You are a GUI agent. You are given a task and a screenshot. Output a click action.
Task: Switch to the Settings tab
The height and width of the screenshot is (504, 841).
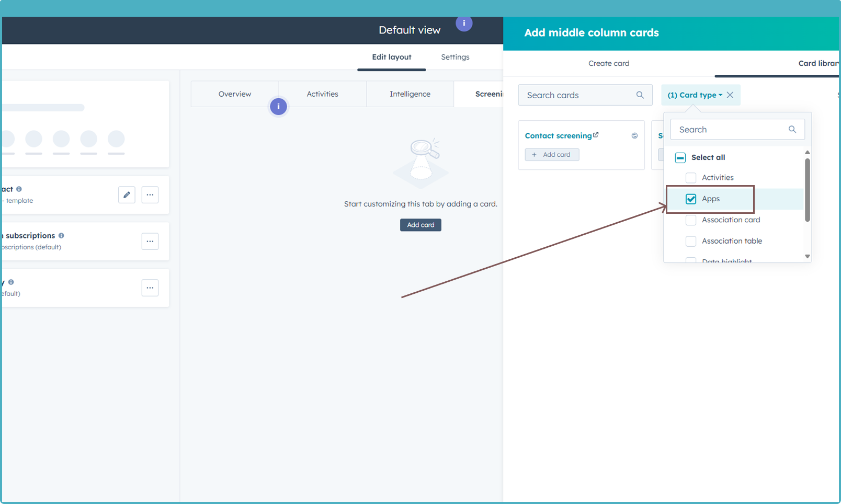tap(455, 57)
